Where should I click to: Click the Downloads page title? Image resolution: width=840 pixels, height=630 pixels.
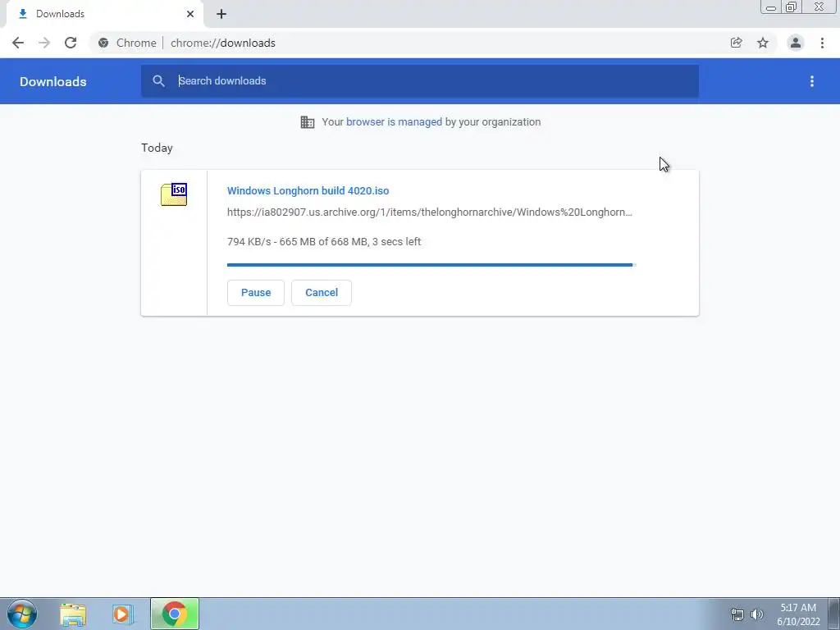[53, 81]
